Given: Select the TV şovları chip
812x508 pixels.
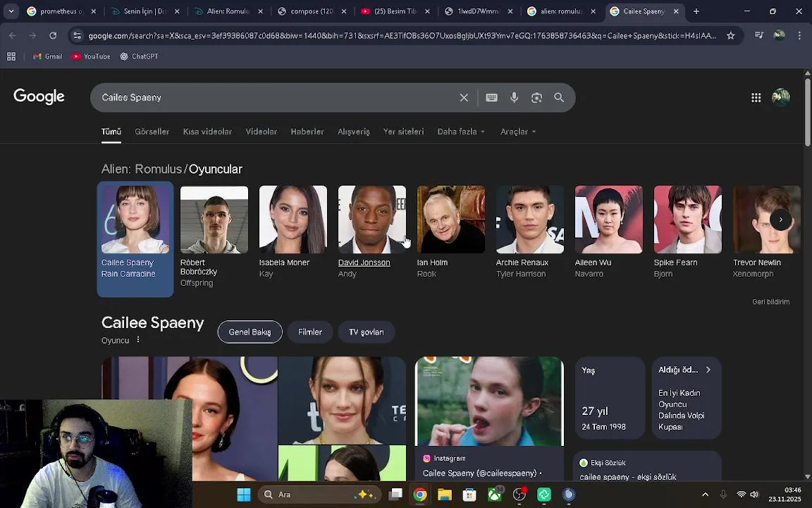Looking at the screenshot, I should (366, 332).
